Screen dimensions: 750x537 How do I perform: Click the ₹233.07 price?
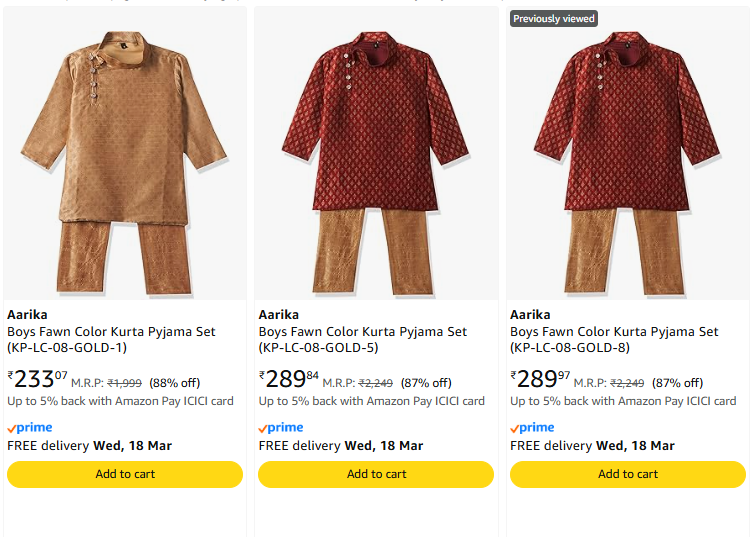pyautogui.click(x=38, y=379)
